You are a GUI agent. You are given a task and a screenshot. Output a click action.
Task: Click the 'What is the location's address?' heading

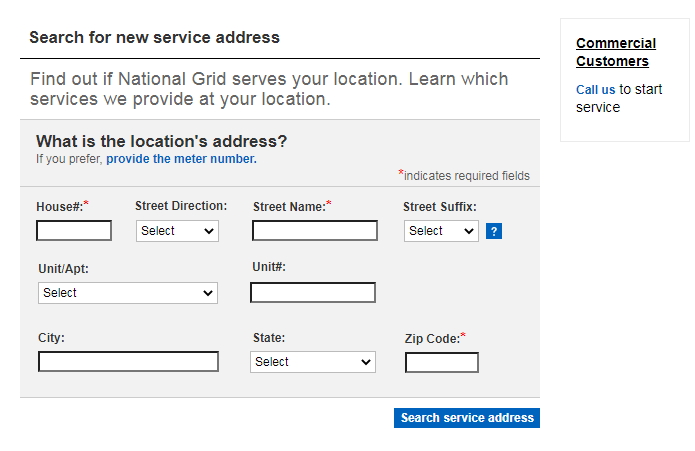coord(161,141)
